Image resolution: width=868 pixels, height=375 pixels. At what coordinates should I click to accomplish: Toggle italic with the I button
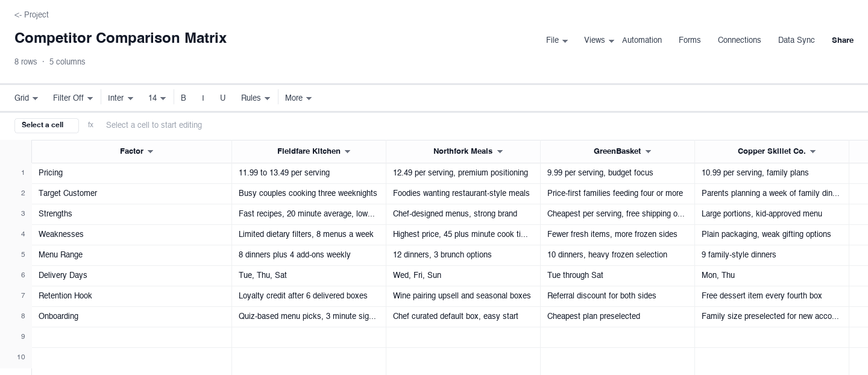203,98
